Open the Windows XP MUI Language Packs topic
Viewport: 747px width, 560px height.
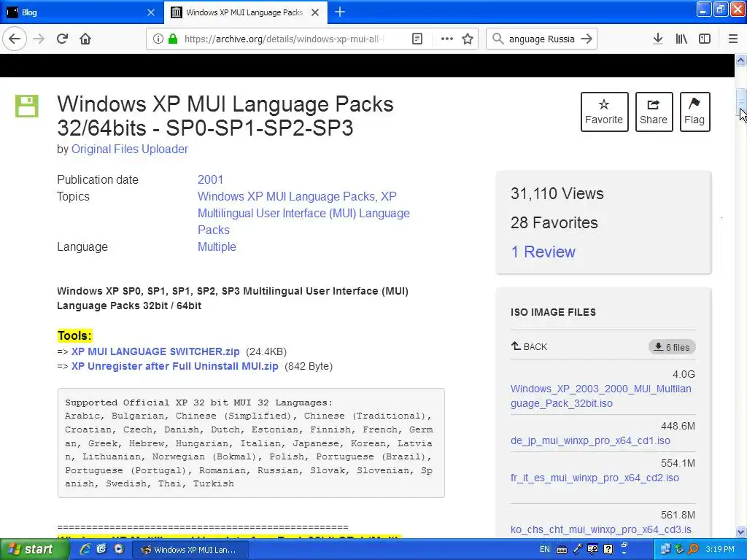pyautogui.click(x=286, y=197)
